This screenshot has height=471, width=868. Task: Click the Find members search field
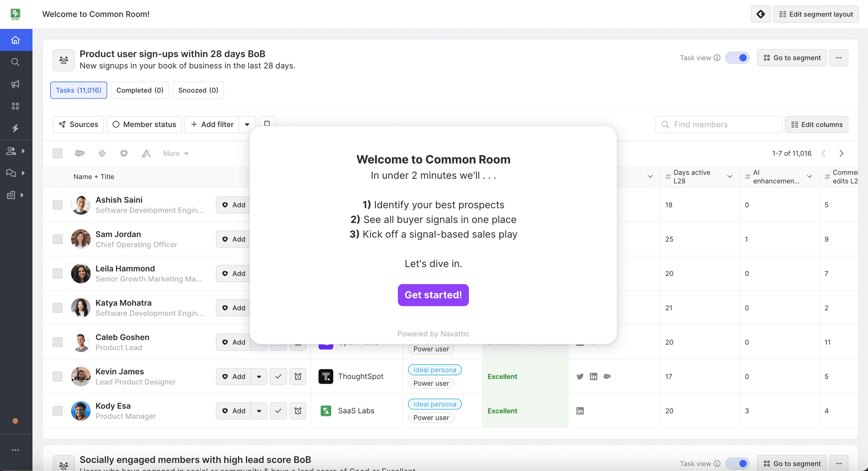tap(718, 124)
